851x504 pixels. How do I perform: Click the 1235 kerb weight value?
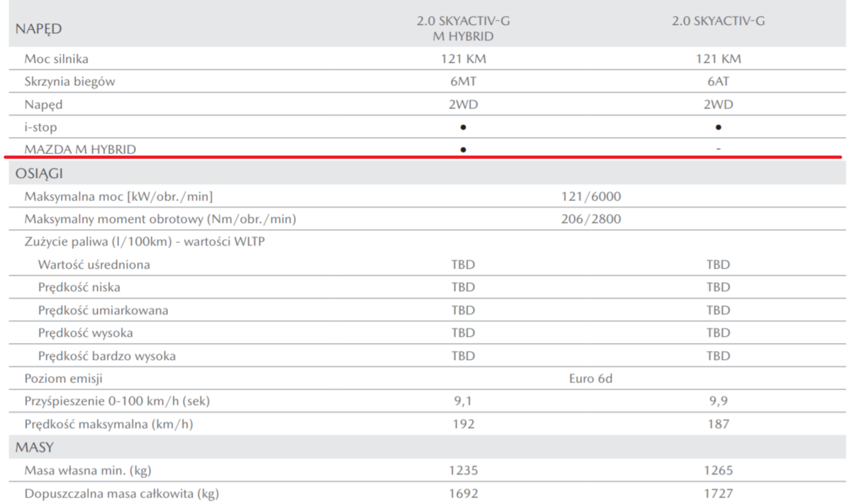(463, 470)
